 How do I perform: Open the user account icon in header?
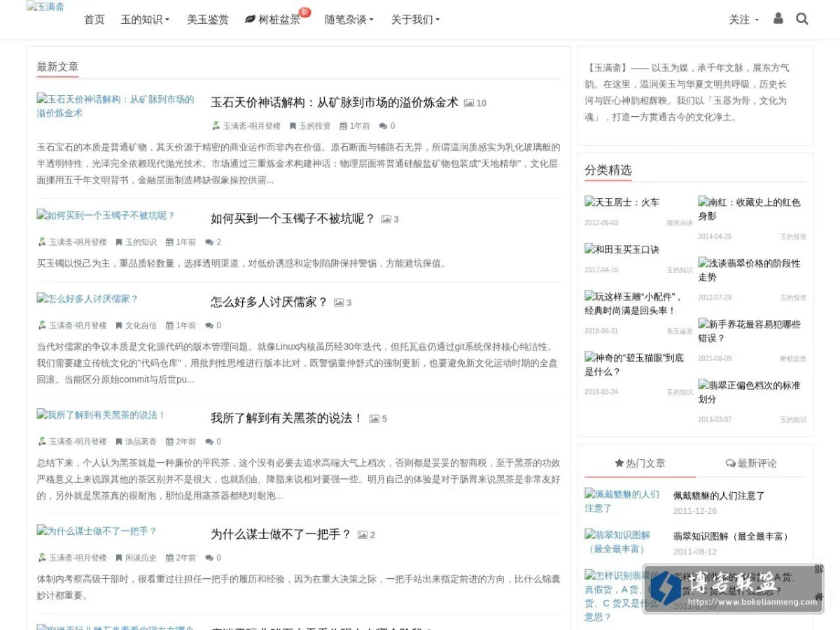(x=778, y=19)
